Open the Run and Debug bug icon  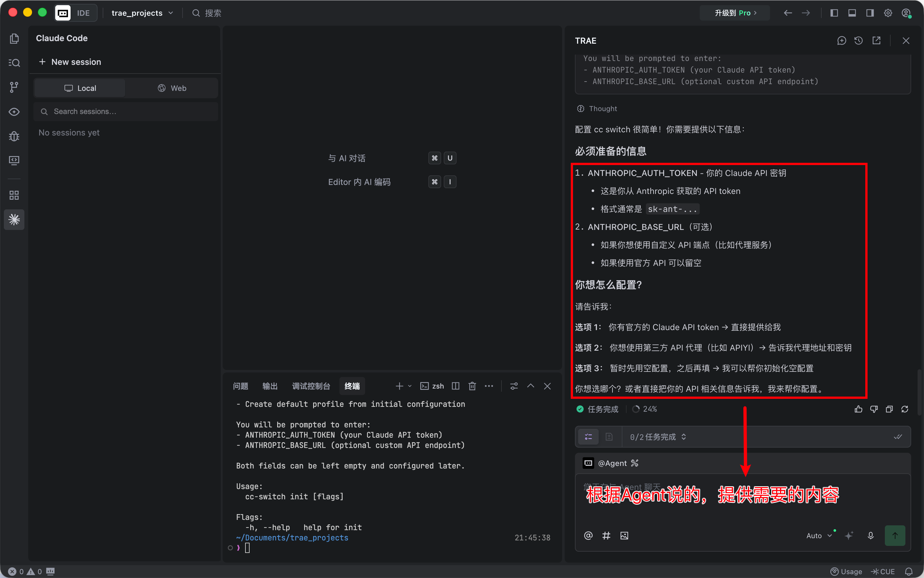coord(14,136)
